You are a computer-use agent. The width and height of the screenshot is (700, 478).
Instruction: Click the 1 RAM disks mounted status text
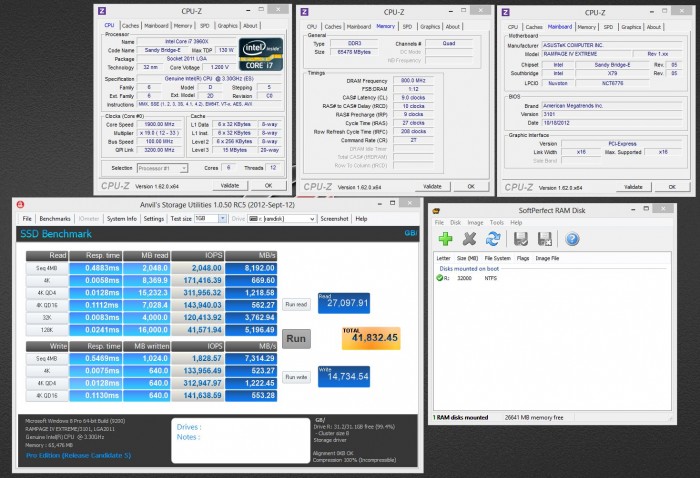point(460,418)
